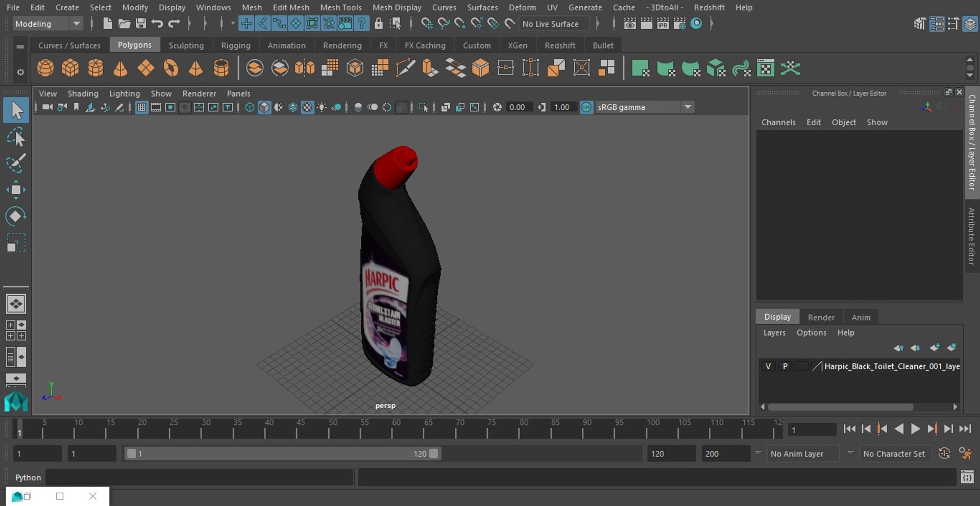The image size is (980, 506).
Task: Click the Mirror shelf icon
Action: [305, 68]
